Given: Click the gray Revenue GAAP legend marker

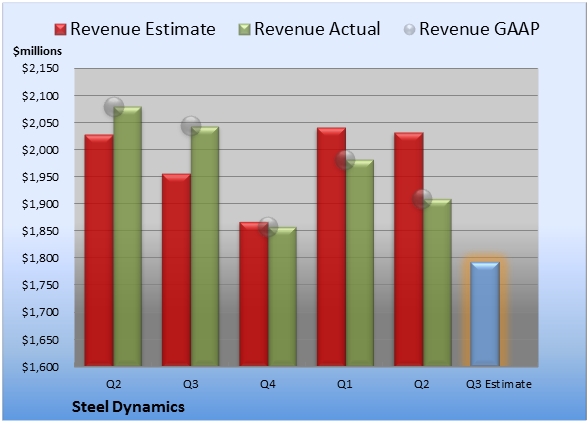Looking at the screenshot, I should pyautogui.click(x=409, y=30).
